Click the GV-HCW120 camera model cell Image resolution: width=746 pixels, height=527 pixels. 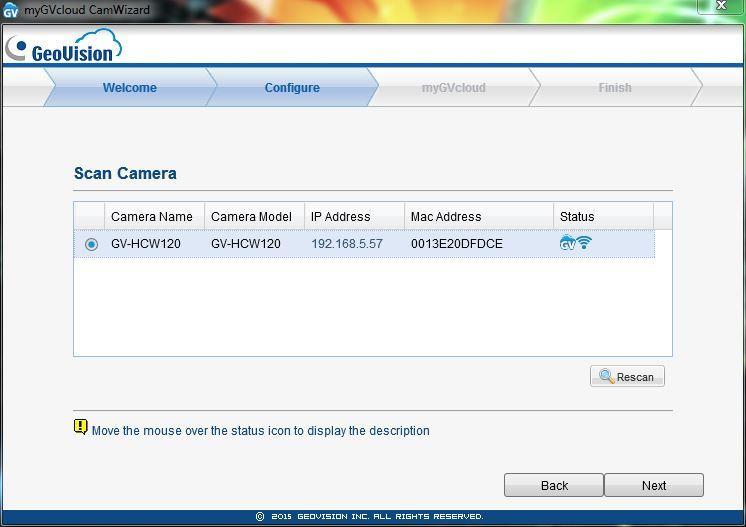click(245, 244)
